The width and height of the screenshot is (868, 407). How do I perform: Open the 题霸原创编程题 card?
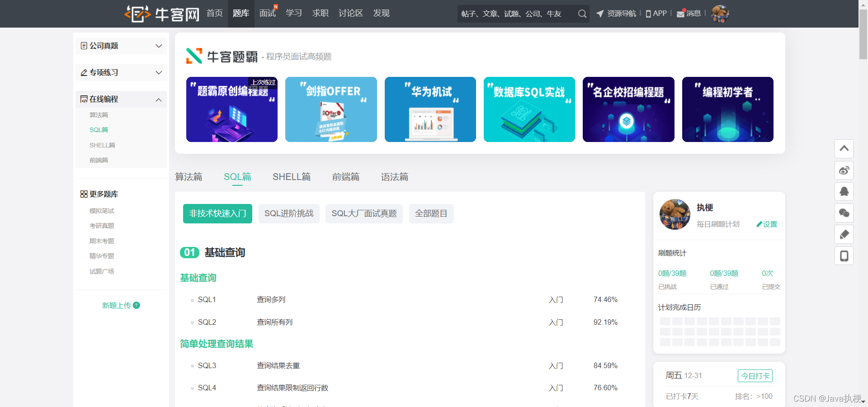coord(232,109)
